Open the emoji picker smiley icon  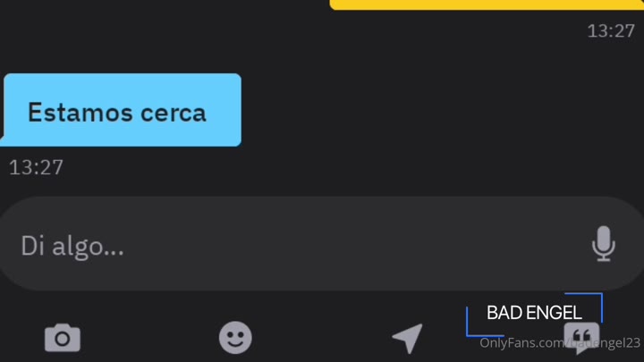point(235,337)
